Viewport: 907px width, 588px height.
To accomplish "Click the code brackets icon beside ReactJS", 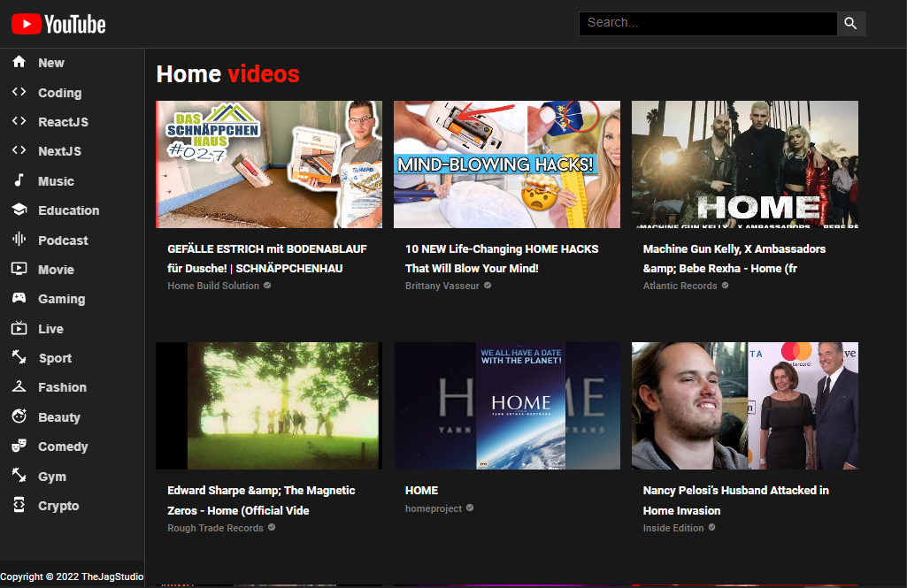I will click(x=19, y=121).
